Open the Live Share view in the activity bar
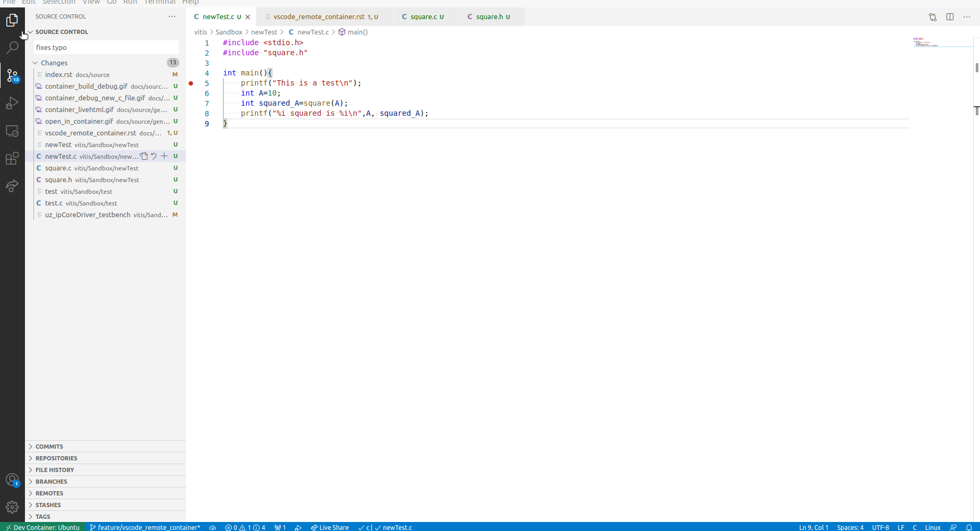This screenshot has width=980, height=531. (x=12, y=186)
